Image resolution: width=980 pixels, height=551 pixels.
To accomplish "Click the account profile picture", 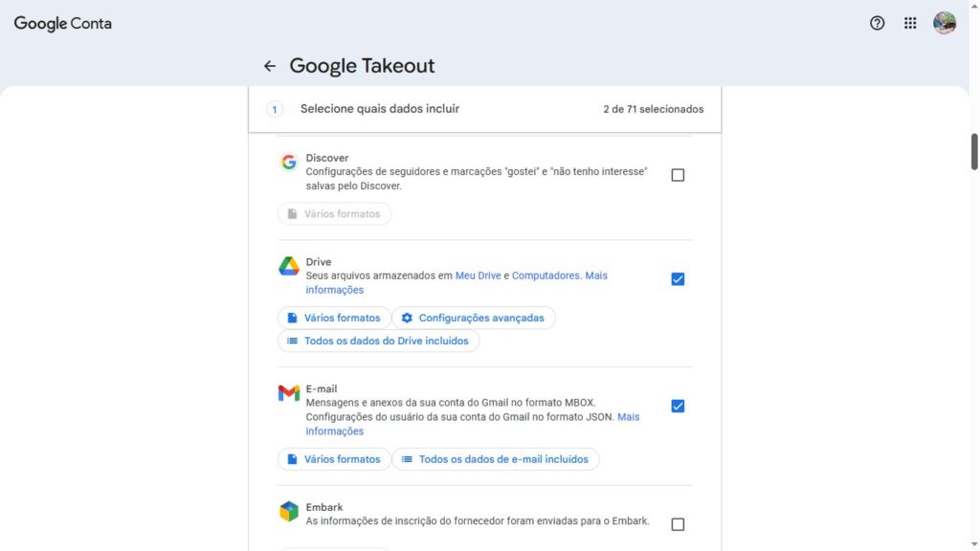I will [945, 23].
